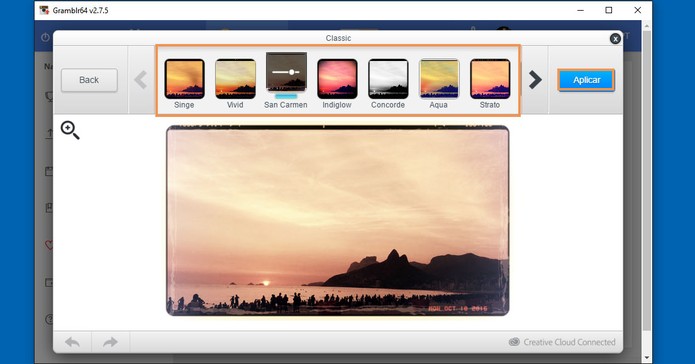Click the Aplicar button

click(x=586, y=80)
